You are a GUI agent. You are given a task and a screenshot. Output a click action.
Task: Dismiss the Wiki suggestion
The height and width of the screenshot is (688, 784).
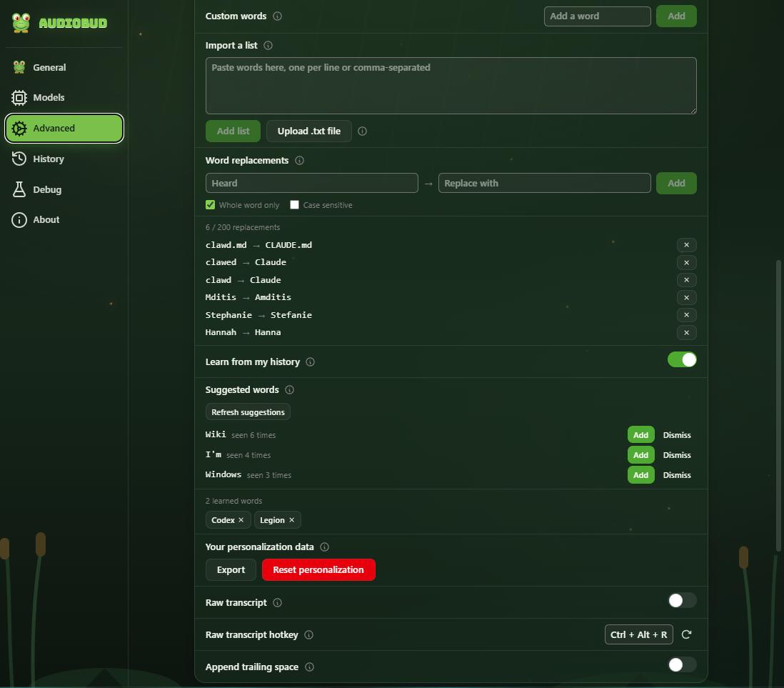[677, 435]
